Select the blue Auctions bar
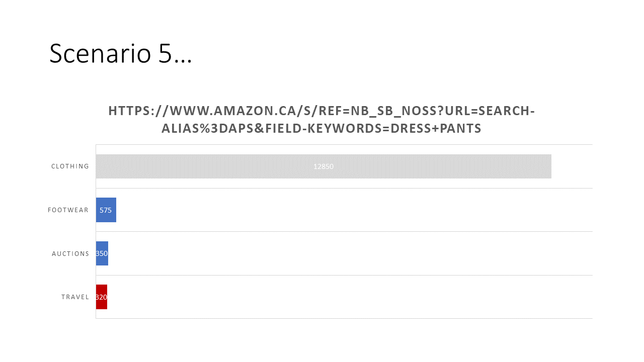The image size is (644, 362). click(102, 253)
